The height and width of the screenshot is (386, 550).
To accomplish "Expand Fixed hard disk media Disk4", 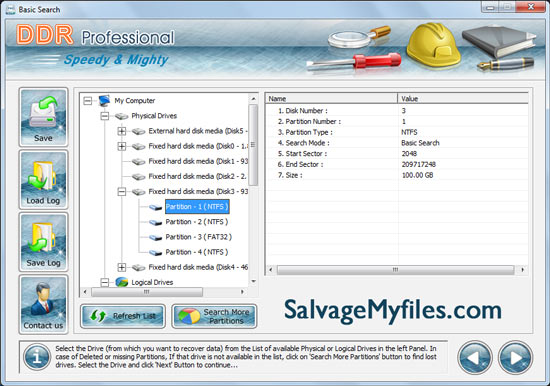I will coord(122,267).
